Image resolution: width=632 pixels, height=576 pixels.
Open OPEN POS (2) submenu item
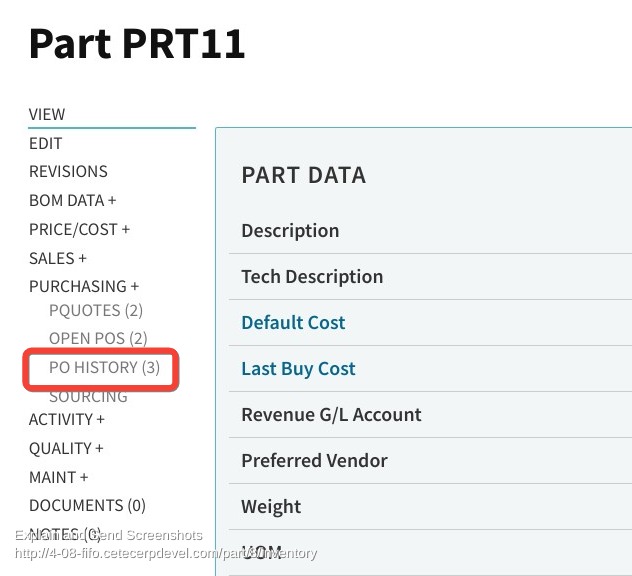[x=98, y=339]
